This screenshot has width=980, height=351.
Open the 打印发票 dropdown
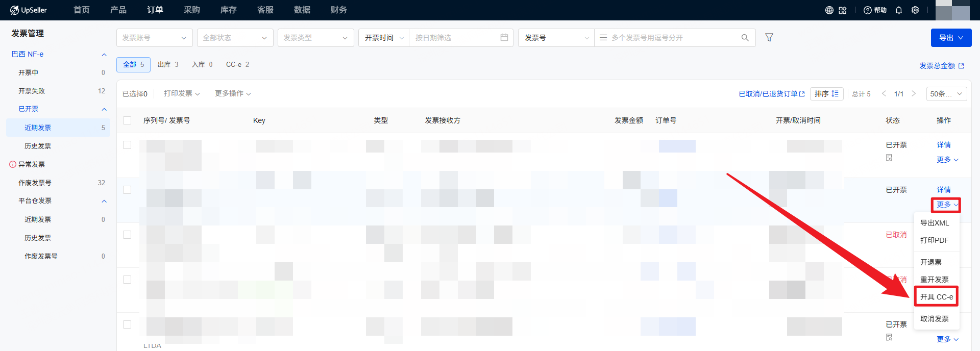(x=182, y=93)
